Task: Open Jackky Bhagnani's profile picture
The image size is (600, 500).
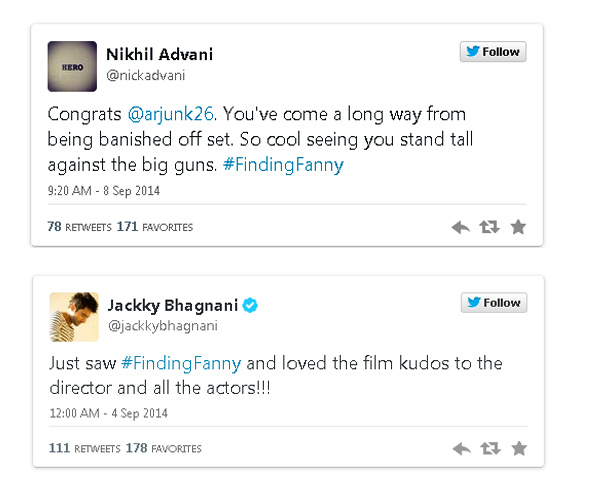Action: click(72, 316)
